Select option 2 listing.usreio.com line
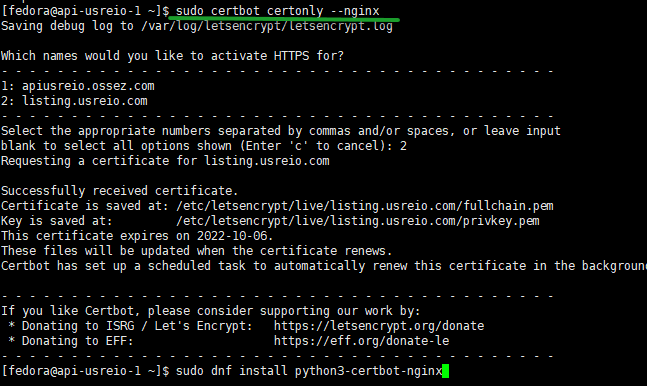This screenshot has width=647, height=386. point(74,101)
